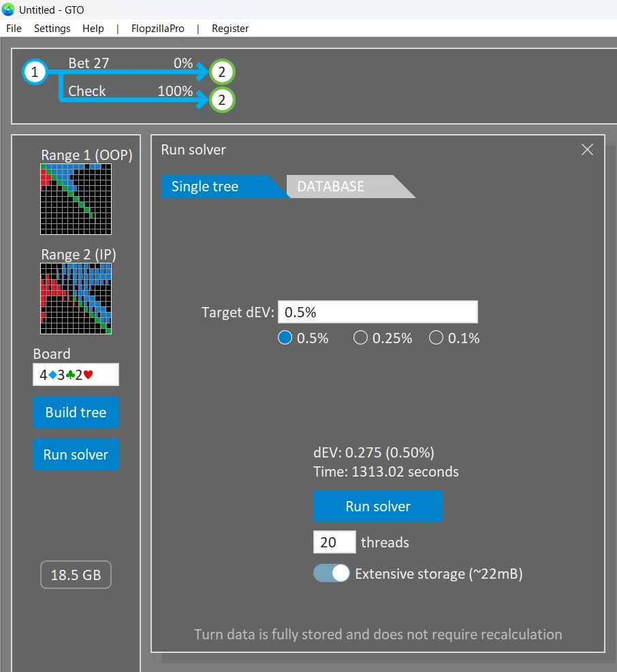Click the "Check" branch label
The image size is (617, 672).
pos(87,91)
